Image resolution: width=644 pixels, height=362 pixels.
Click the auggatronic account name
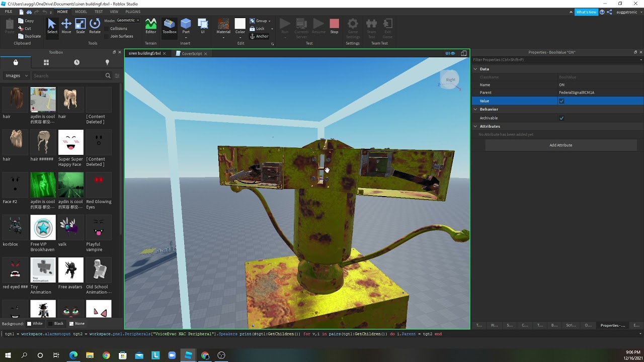626,12
